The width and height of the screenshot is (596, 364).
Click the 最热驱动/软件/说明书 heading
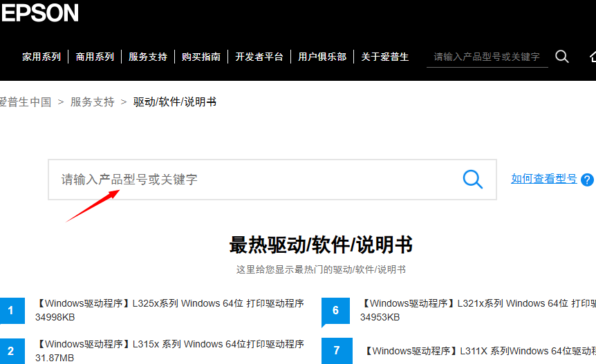tap(322, 245)
